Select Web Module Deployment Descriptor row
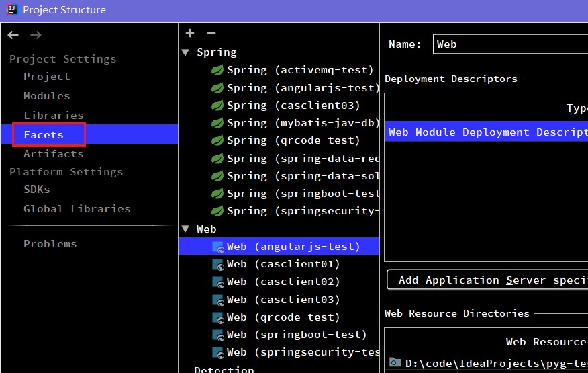 (x=487, y=132)
